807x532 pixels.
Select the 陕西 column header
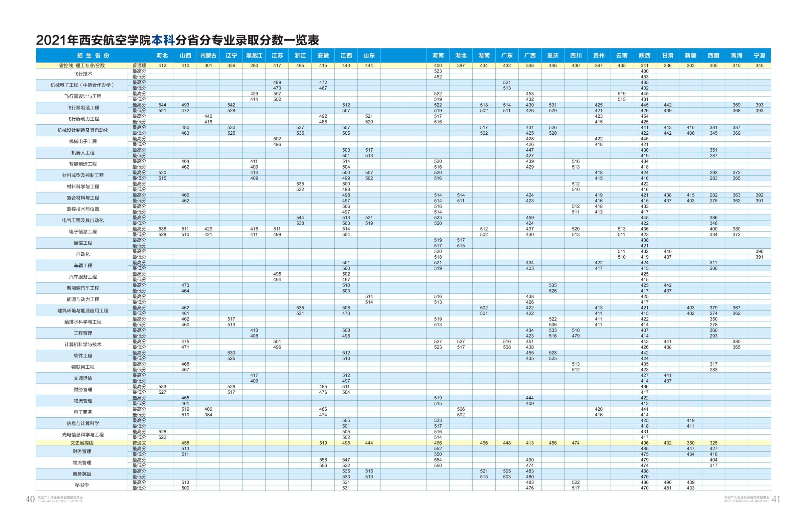tap(645, 56)
